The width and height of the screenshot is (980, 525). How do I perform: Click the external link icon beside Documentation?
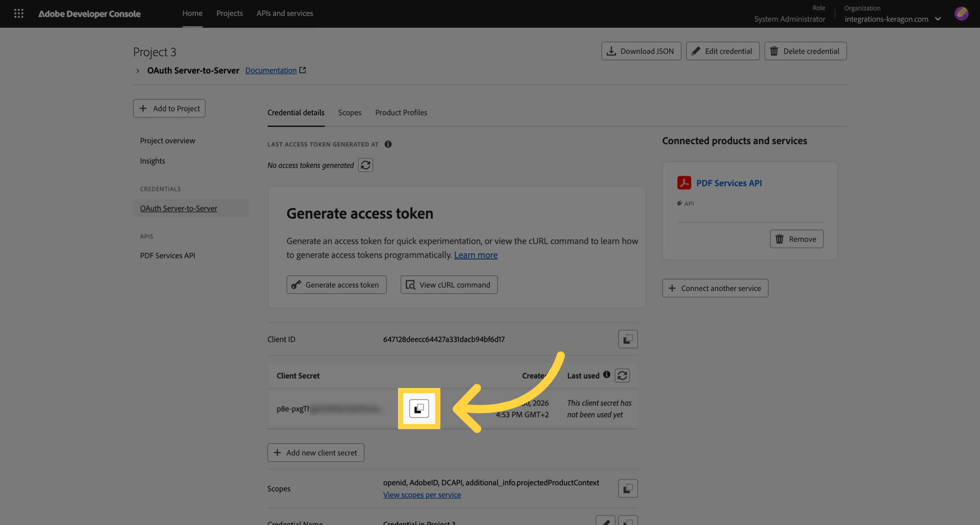[x=302, y=70]
